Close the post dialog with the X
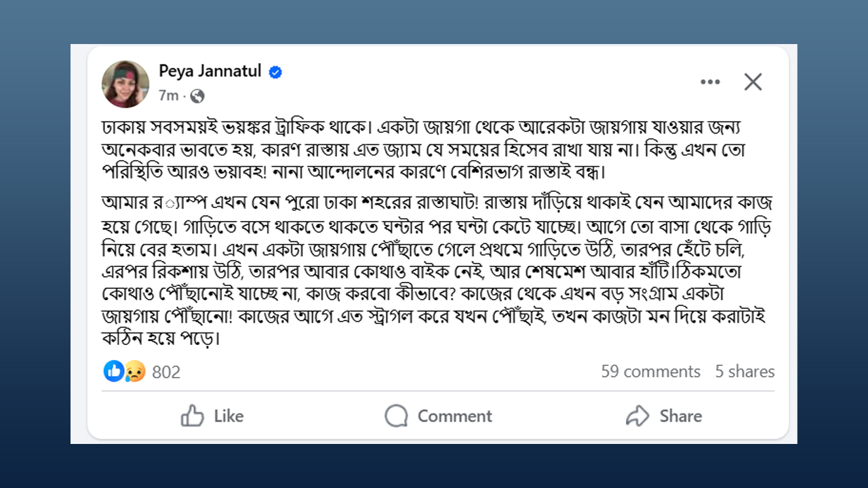 [x=753, y=82]
